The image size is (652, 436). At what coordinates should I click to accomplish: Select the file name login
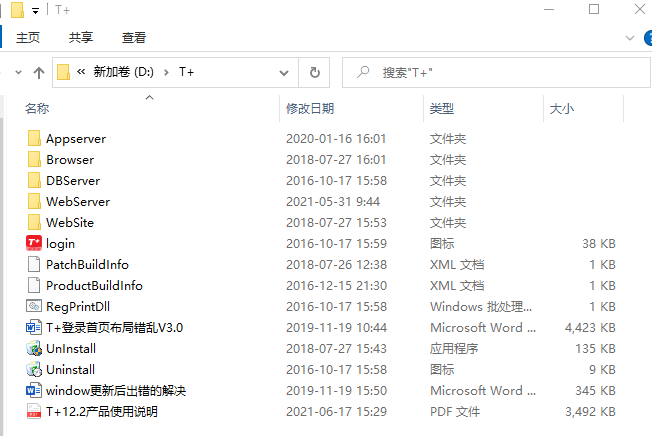point(60,244)
